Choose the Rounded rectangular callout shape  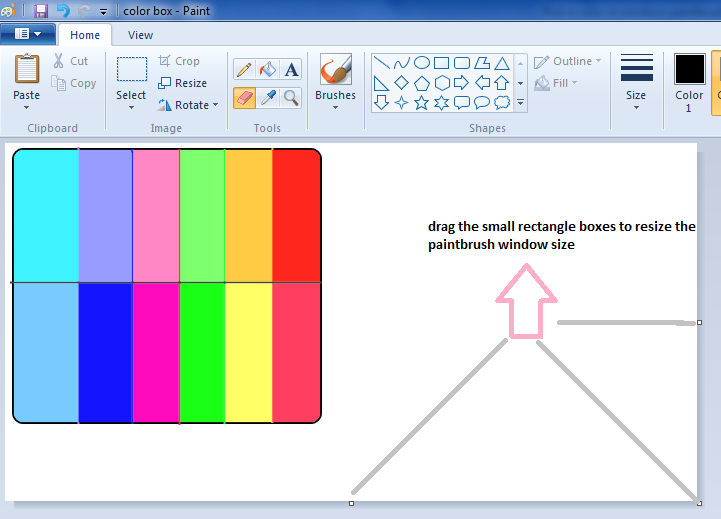click(x=462, y=102)
